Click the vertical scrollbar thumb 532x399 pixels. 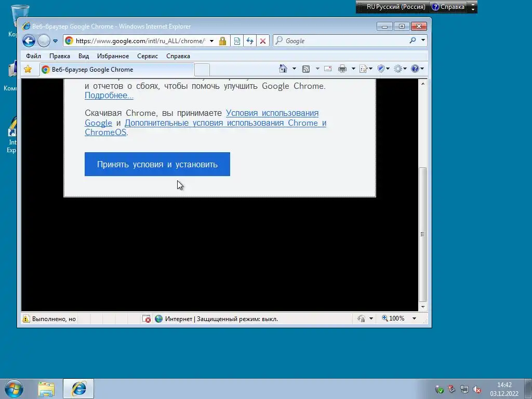423,234
